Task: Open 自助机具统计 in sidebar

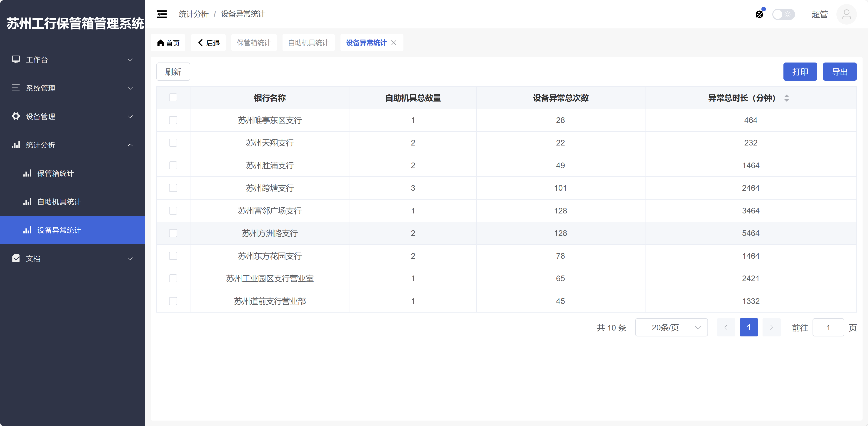Action: pos(59,202)
